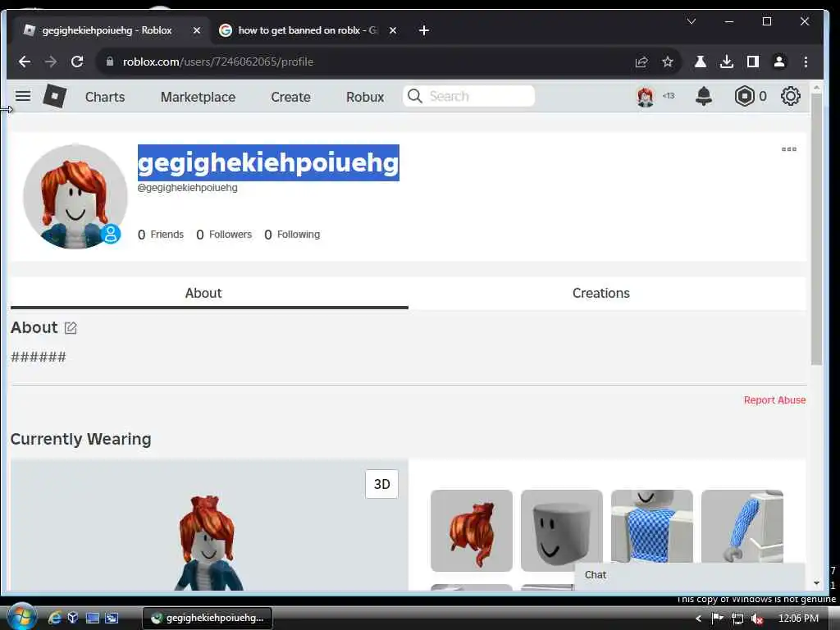Click the network tray icon

737,619
